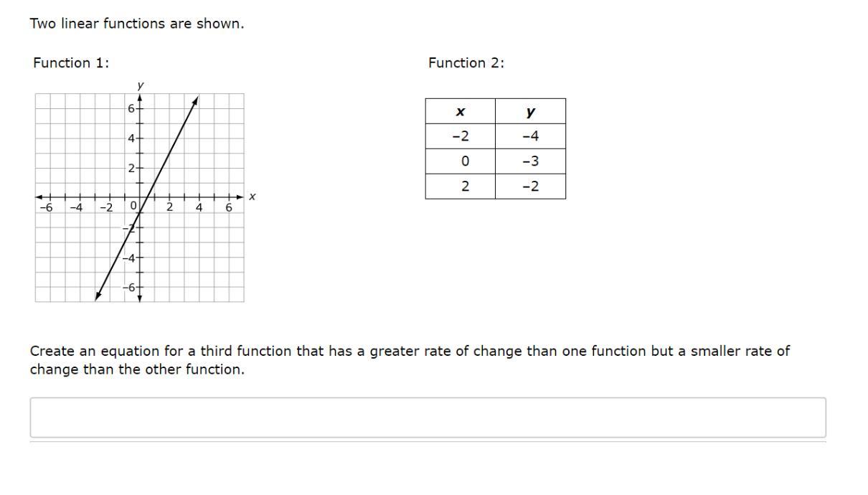The image size is (868, 495).
Task: Click tick label −6 on the x-axis
Action: click(47, 207)
